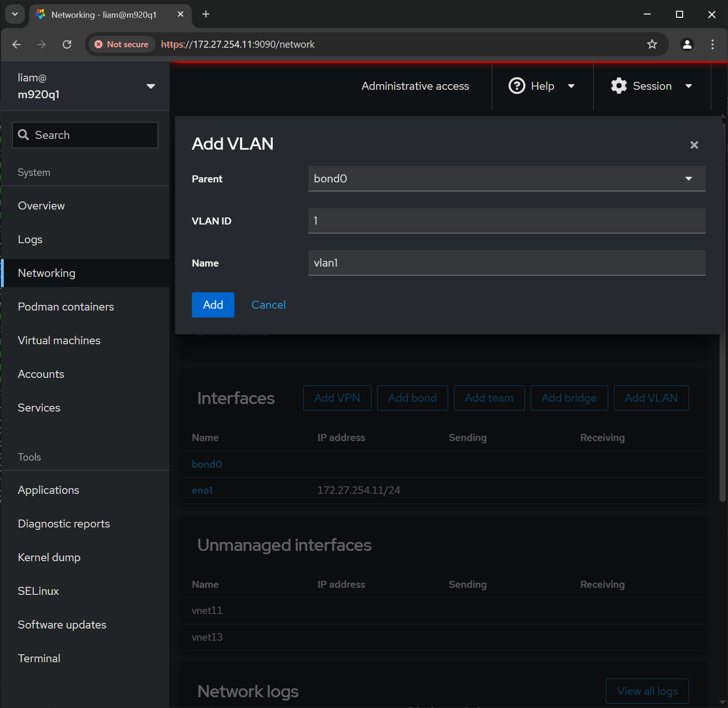This screenshot has height=708, width=728.
Task: Click View all logs button
Action: click(x=648, y=691)
